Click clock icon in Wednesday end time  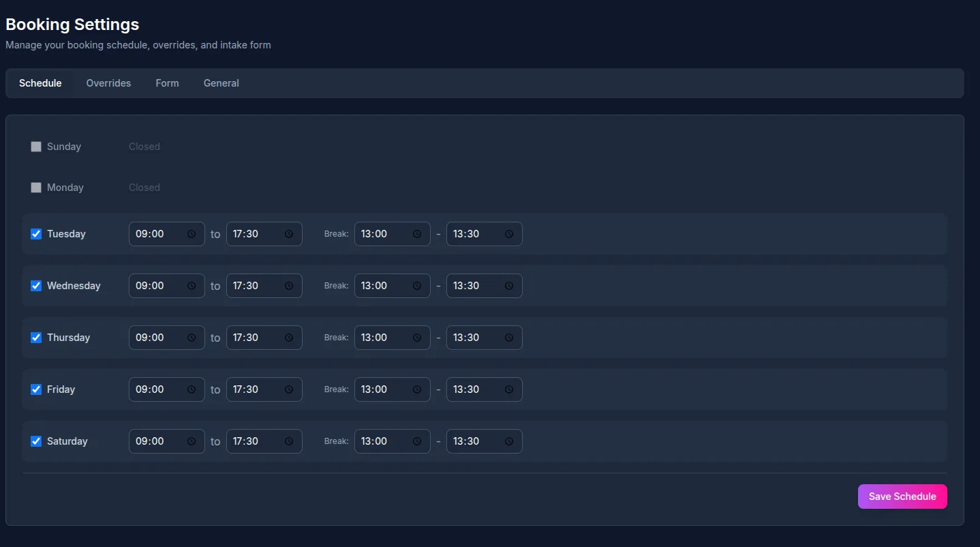pyautogui.click(x=289, y=286)
